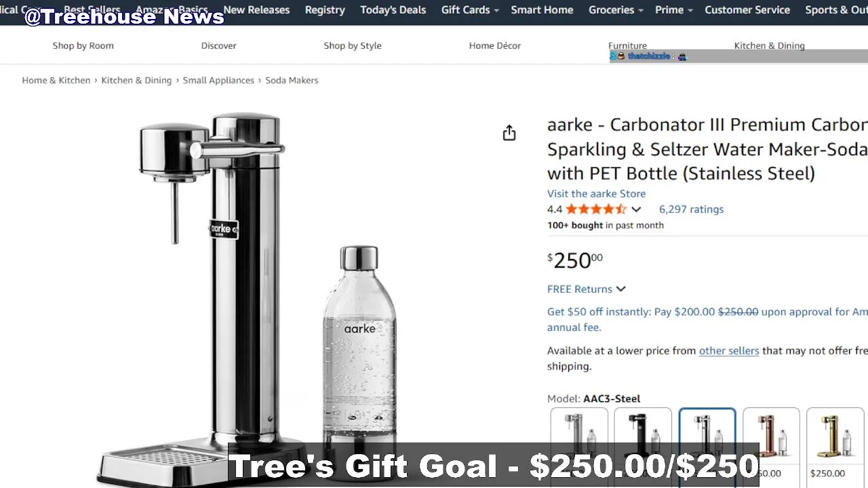The height and width of the screenshot is (488, 868).
Task: Open the other sellers link
Action: click(729, 350)
